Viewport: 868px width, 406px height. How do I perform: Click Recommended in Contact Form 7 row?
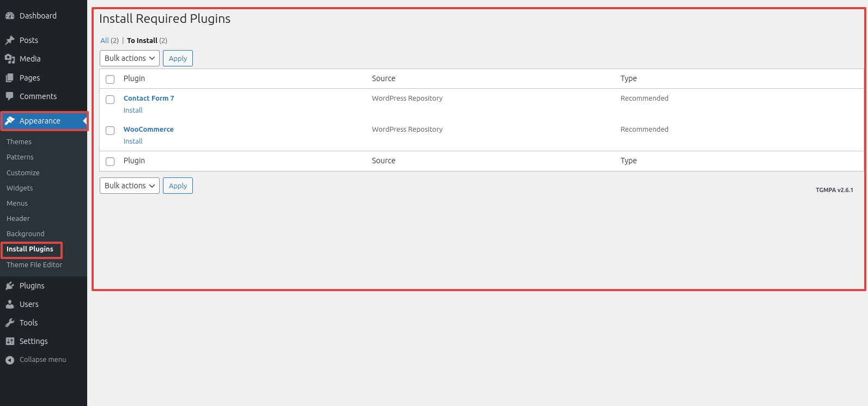point(645,99)
